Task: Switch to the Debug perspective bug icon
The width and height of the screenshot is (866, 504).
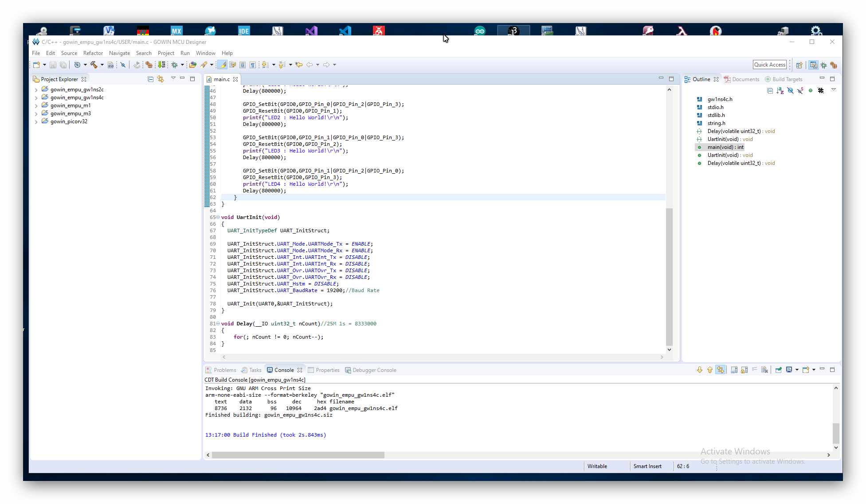Action: click(823, 65)
